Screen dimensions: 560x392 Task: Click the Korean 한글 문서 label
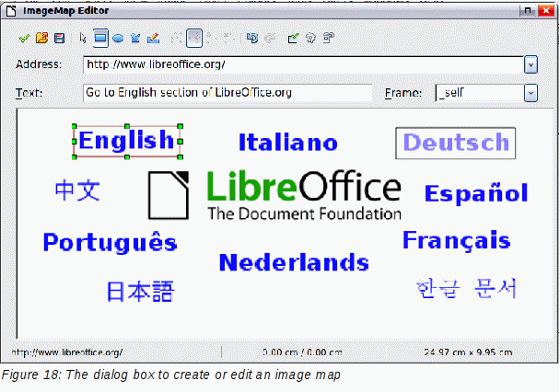pos(466,289)
